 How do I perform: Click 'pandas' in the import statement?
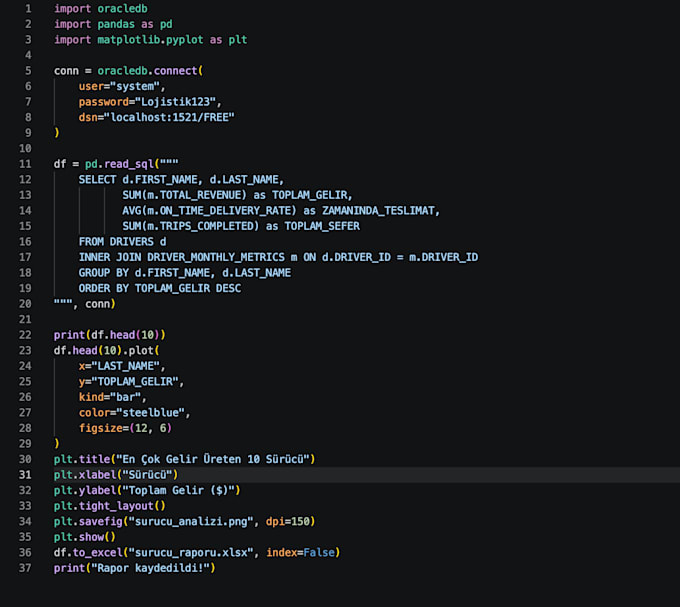click(116, 24)
